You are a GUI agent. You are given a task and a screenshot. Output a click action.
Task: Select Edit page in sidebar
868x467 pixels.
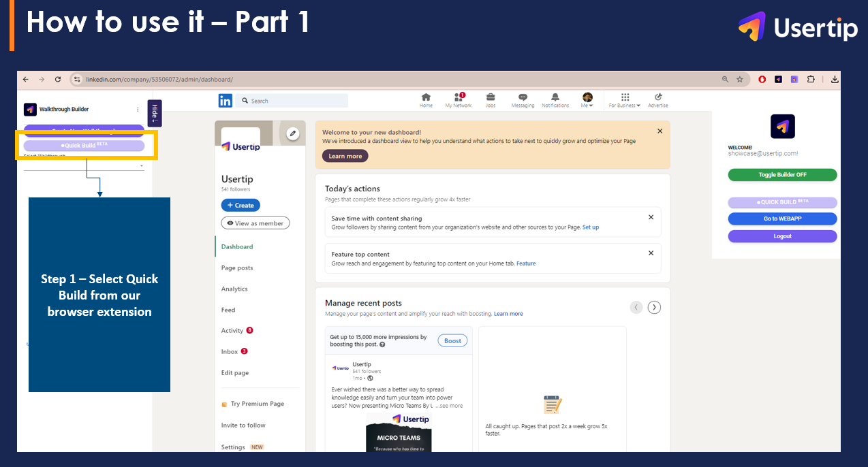pyautogui.click(x=235, y=373)
